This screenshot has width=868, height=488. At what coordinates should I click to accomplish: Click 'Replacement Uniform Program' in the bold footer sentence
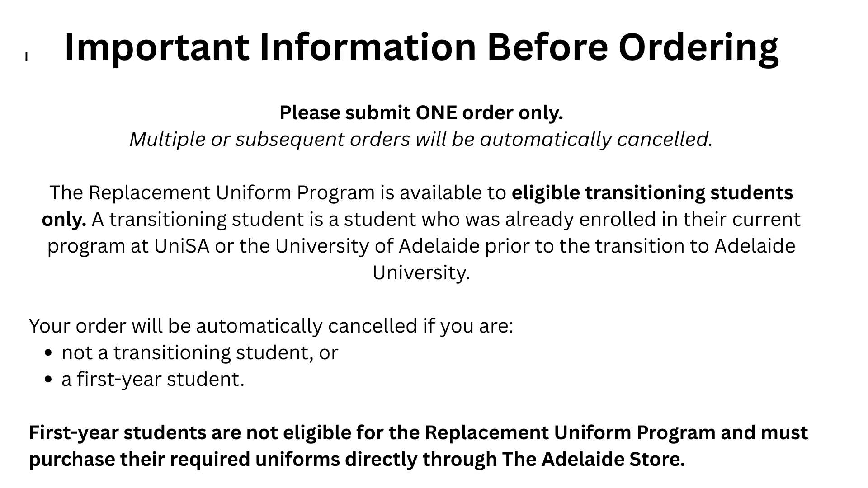point(570,432)
